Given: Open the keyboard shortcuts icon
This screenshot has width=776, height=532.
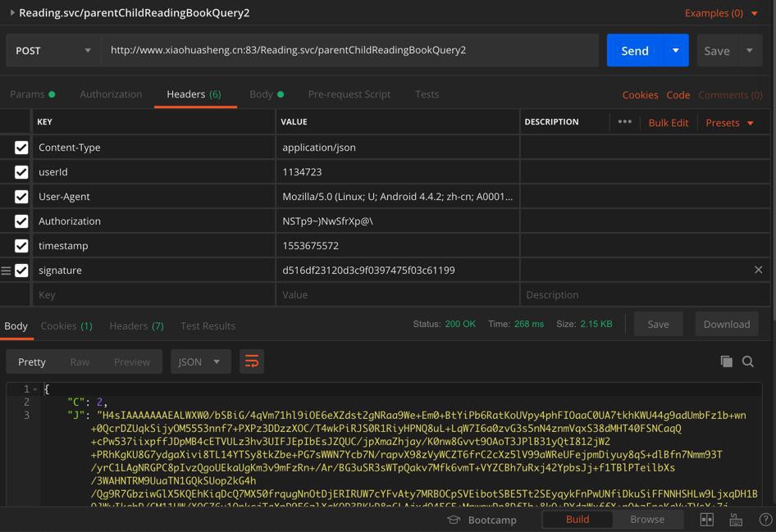Looking at the screenshot, I should pos(736,520).
